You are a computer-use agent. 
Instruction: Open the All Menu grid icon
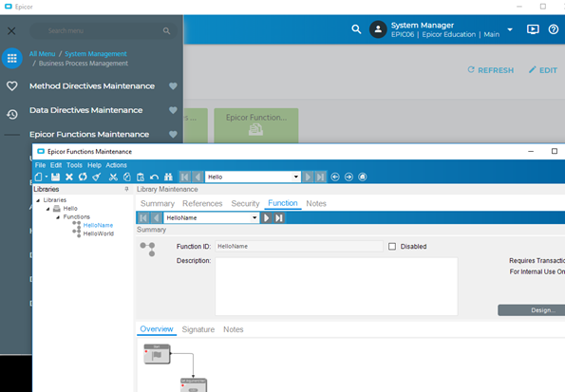point(12,58)
